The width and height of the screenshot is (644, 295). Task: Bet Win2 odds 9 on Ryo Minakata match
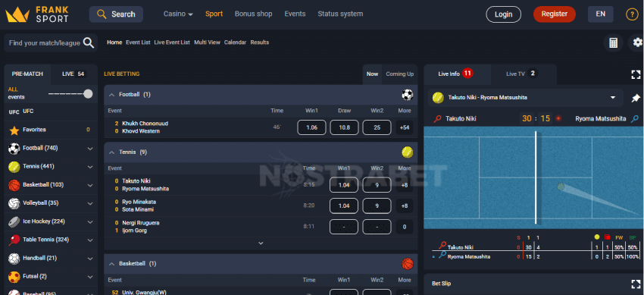377,206
